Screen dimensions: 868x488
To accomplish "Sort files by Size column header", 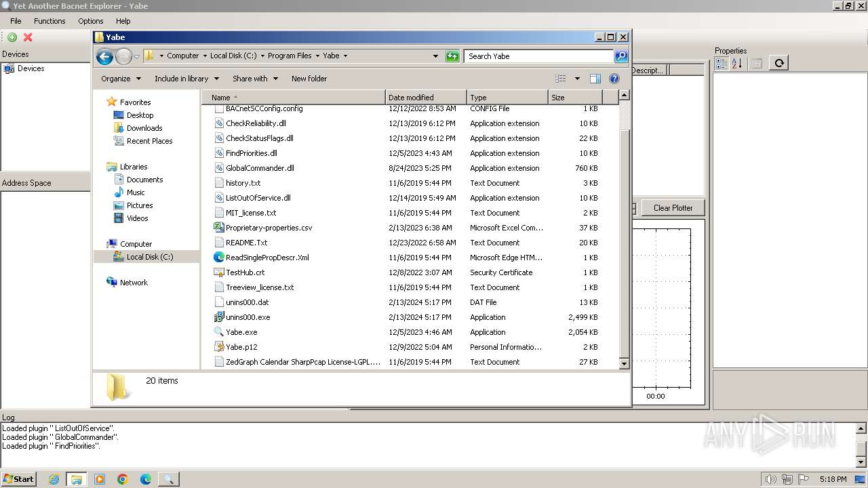I will [x=575, y=98].
